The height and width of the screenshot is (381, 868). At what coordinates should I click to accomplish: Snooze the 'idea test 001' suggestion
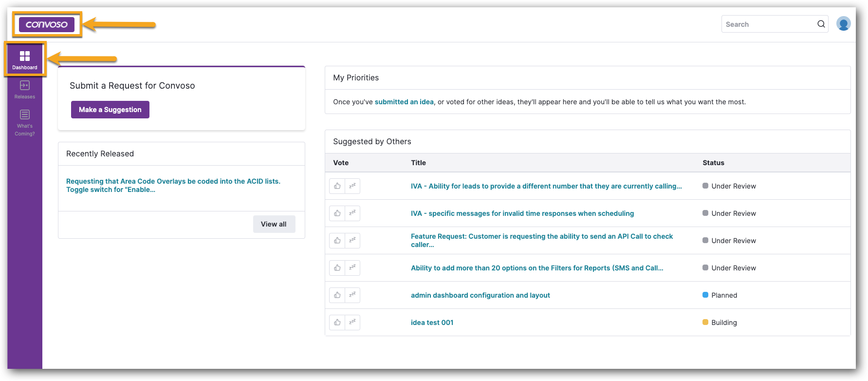[x=352, y=323]
